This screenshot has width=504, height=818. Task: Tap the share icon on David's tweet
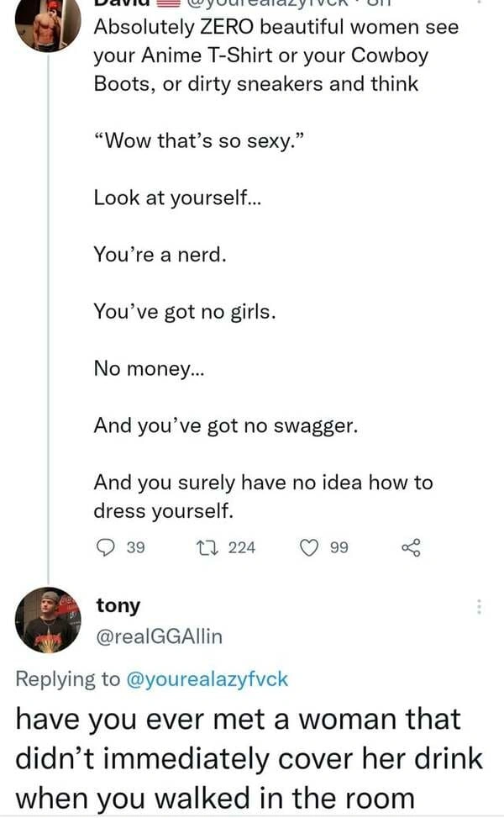[x=410, y=548]
